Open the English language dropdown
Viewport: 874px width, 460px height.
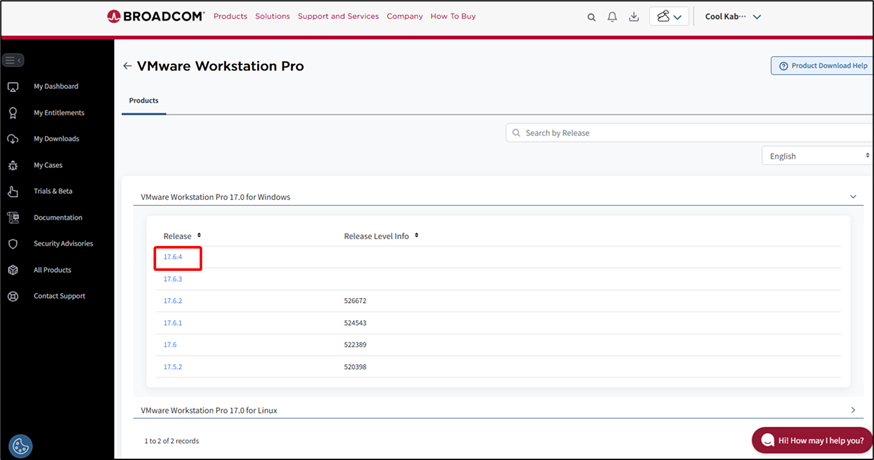pyautogui.click(x=818, y=156)
